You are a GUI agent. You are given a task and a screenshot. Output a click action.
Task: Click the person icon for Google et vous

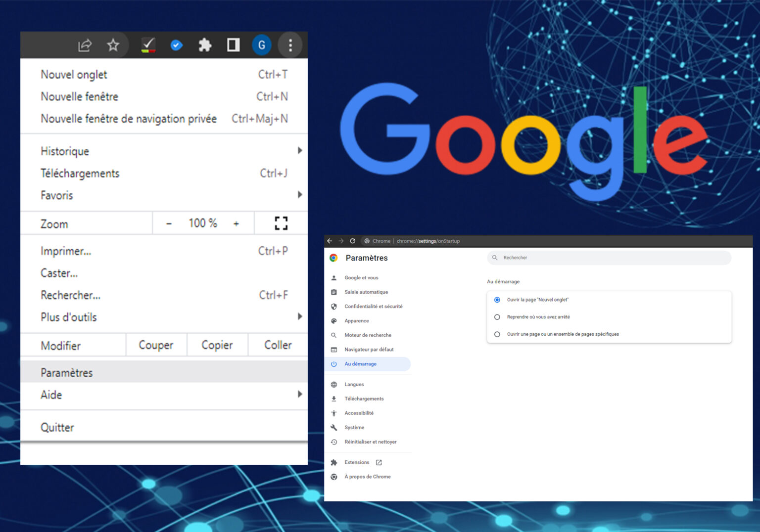pyautogui.click(x=334, y=278)
